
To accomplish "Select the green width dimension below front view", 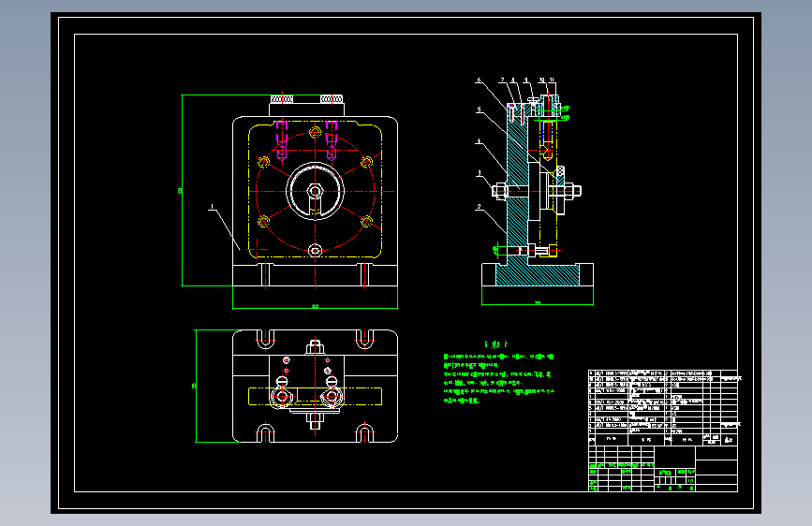I will coord(315,307).
